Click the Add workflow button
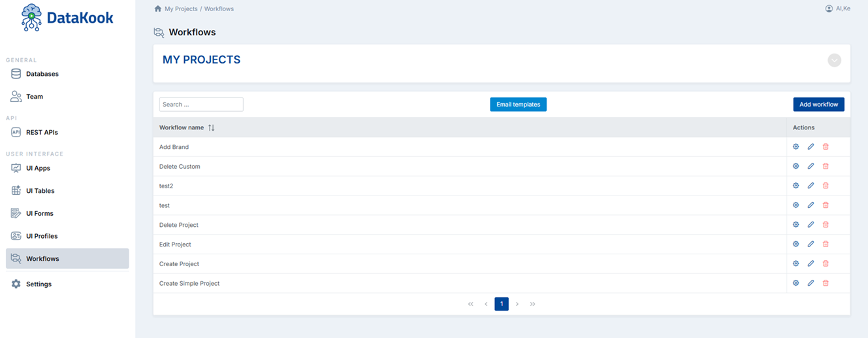 (x=818, y=105)
